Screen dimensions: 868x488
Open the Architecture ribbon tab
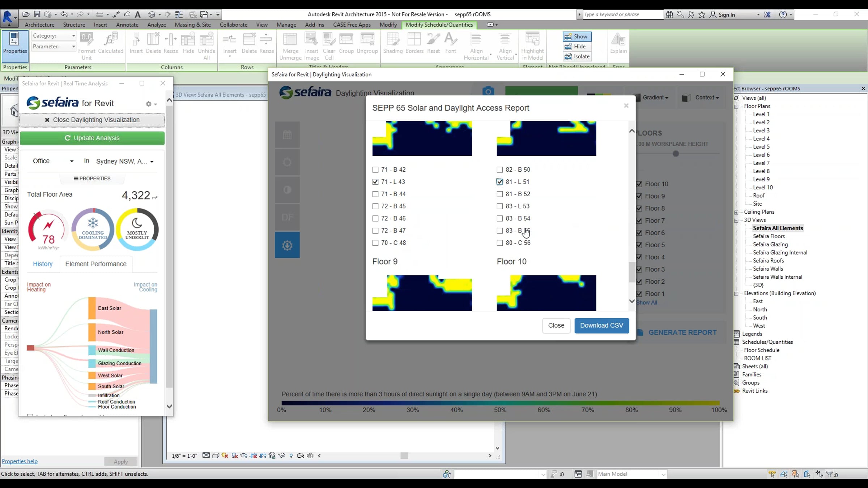click(x=39, y=25)
